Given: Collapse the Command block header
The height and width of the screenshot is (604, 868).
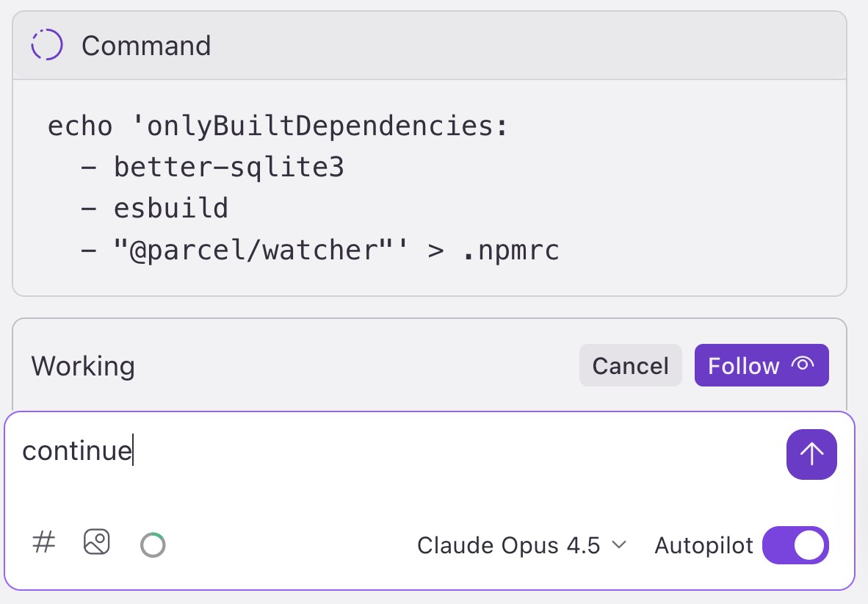Looking at the screenshot, I should (x=430, y=46).
